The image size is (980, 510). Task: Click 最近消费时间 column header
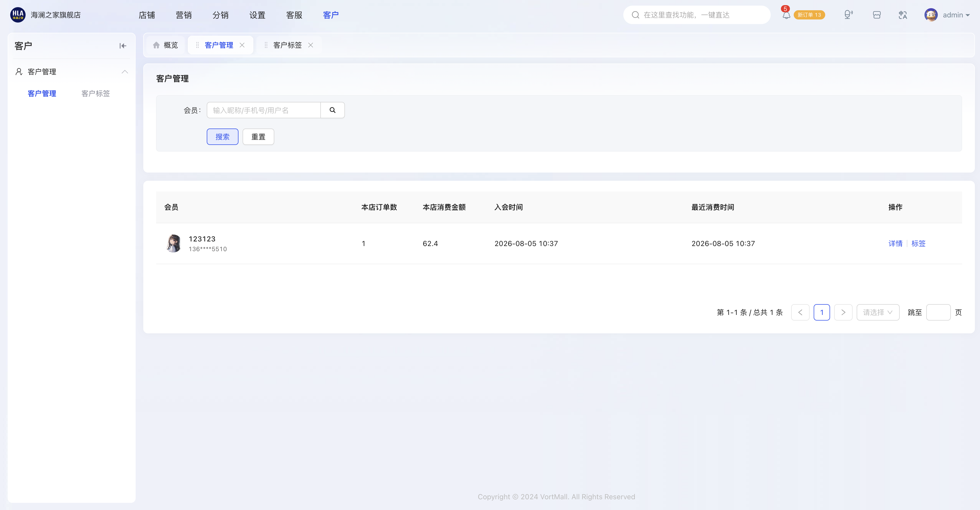(x=713, y=207)
